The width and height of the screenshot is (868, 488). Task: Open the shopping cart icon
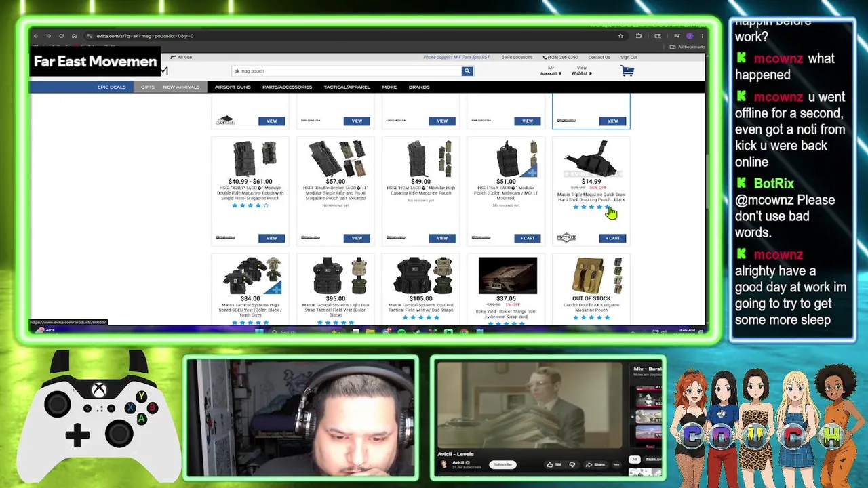click(627, 71)
